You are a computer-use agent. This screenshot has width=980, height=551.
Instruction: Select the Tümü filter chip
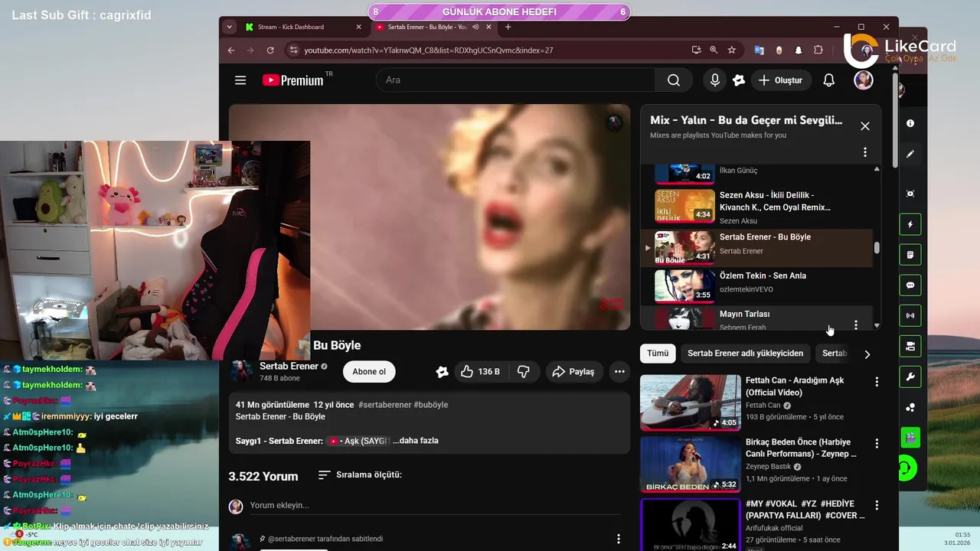(x=658, y=354)
